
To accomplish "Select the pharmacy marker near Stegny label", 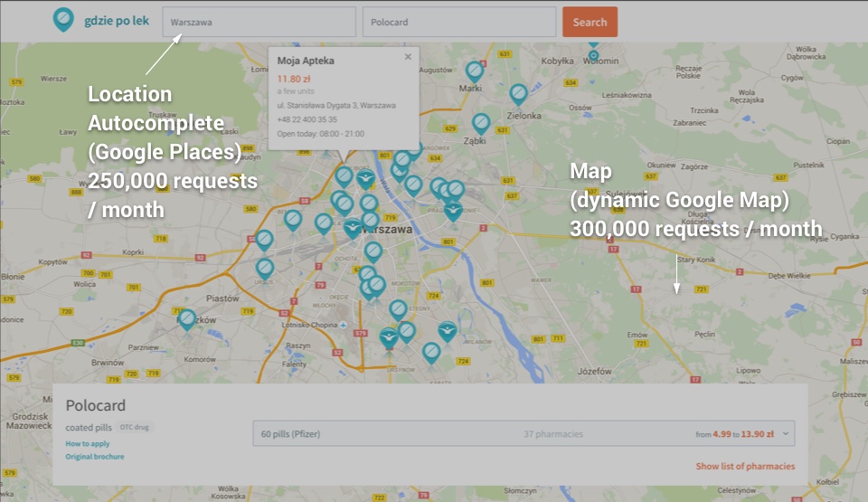I will pyautogui.click(x=398, y=310).
